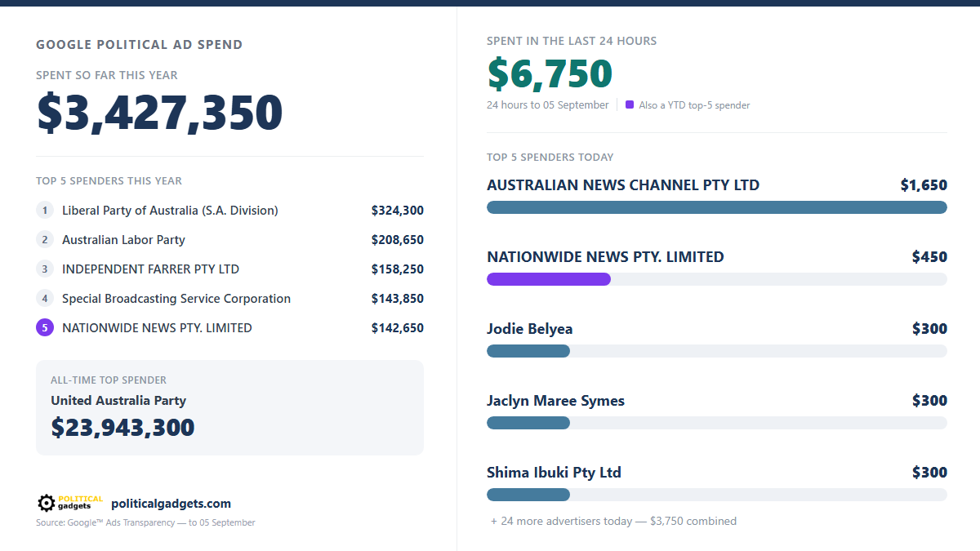Screen dimensions: 980x551
Task: Select INDEPENDENT FARRER PTY LTD row
Action: [150, 269]
